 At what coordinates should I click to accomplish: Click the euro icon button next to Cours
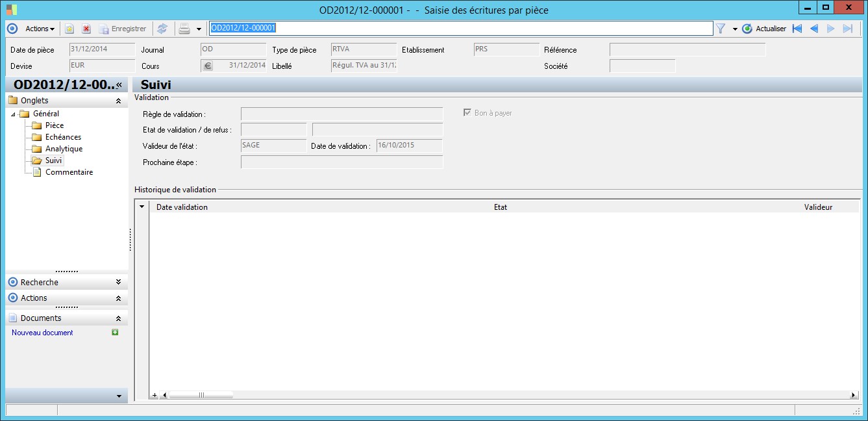click(208, 66)
